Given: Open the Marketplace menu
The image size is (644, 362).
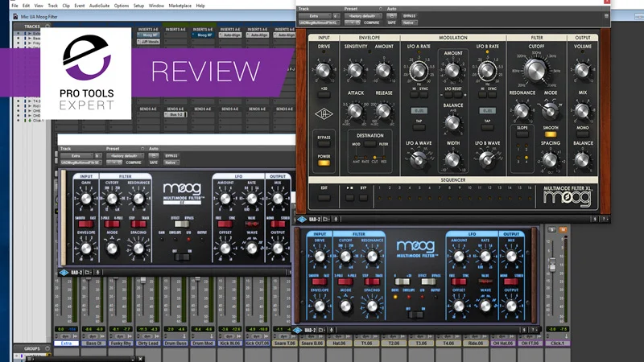Looking at the screenshot, I should point(180,6).
